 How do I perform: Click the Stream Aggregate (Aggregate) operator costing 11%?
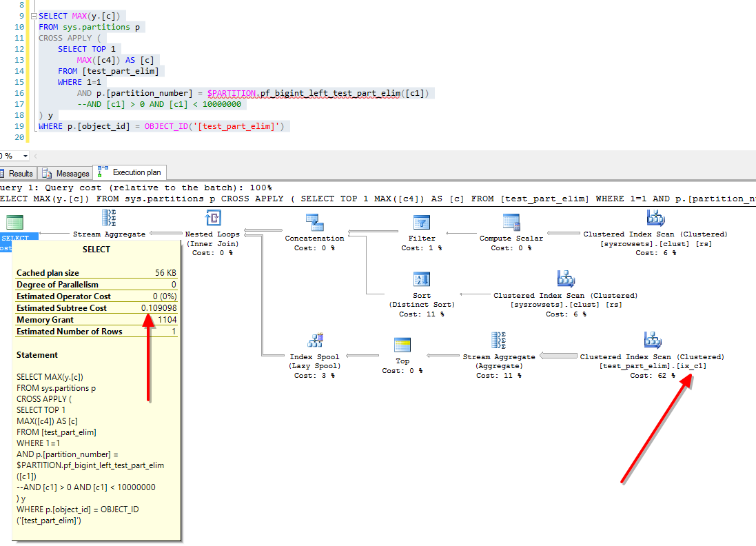click(498, 341)
